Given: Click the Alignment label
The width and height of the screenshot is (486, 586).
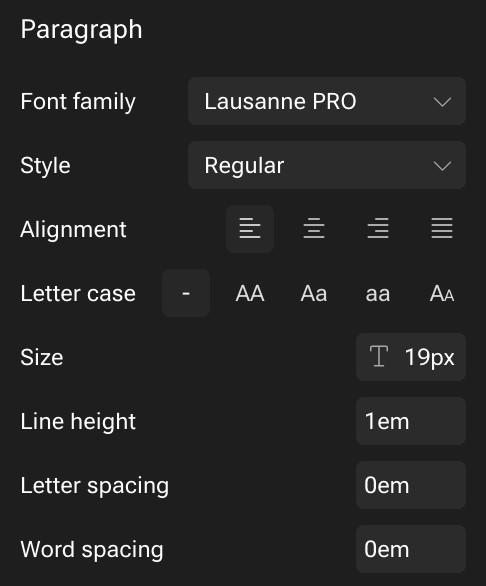Looking at the screenshot, I should [x=73, y=229].
